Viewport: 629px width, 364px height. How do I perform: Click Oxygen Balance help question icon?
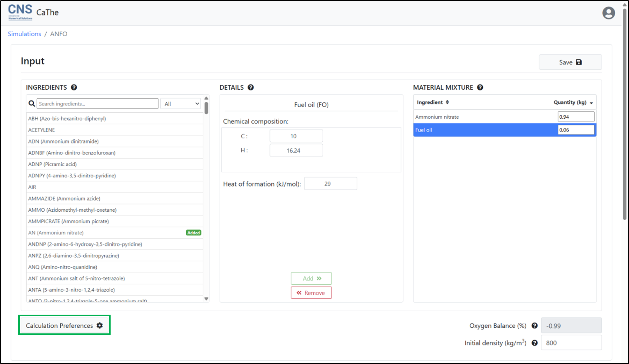point(534,326)
